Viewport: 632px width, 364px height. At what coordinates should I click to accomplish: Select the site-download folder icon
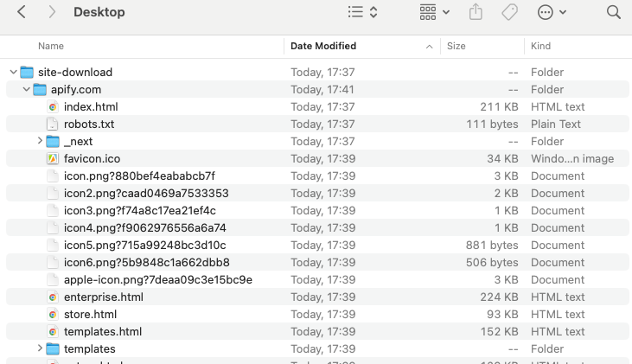pos(27,72)
